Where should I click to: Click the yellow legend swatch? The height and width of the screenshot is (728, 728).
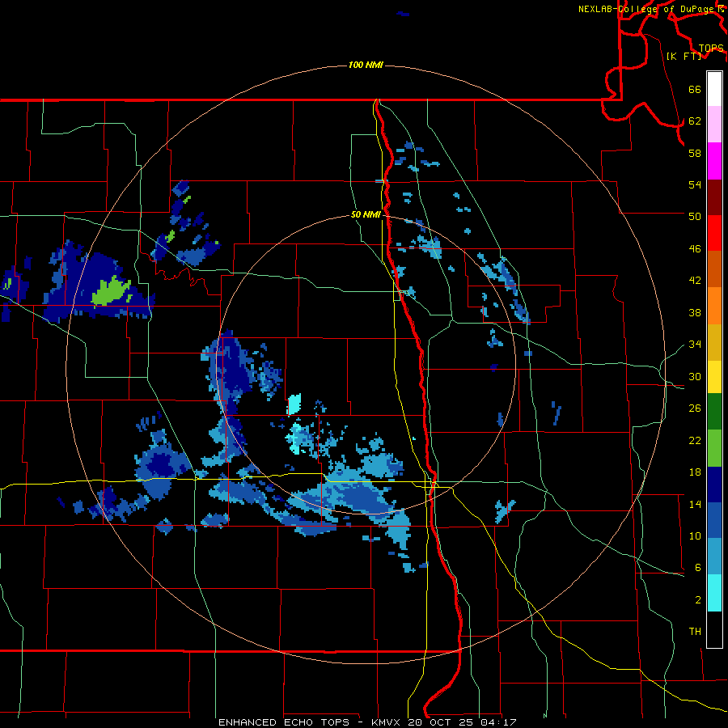(714, 377)
